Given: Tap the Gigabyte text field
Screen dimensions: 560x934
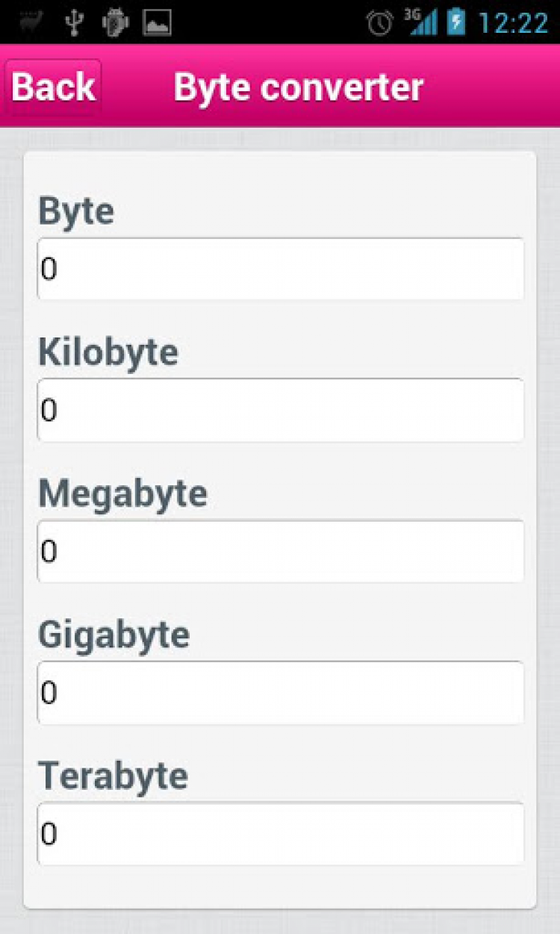Looking at the screenshot, I should click(281, 693).
